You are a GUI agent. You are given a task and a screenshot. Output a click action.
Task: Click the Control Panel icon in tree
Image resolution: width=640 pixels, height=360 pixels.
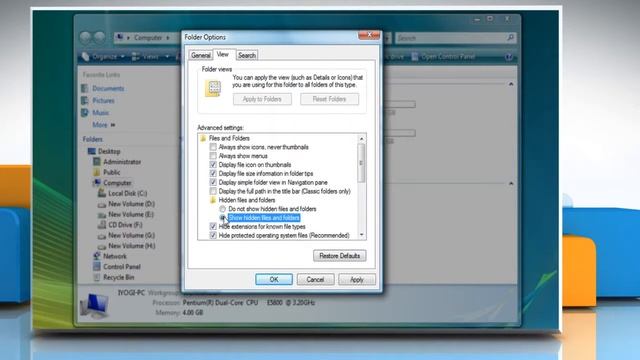click(97, 267)
